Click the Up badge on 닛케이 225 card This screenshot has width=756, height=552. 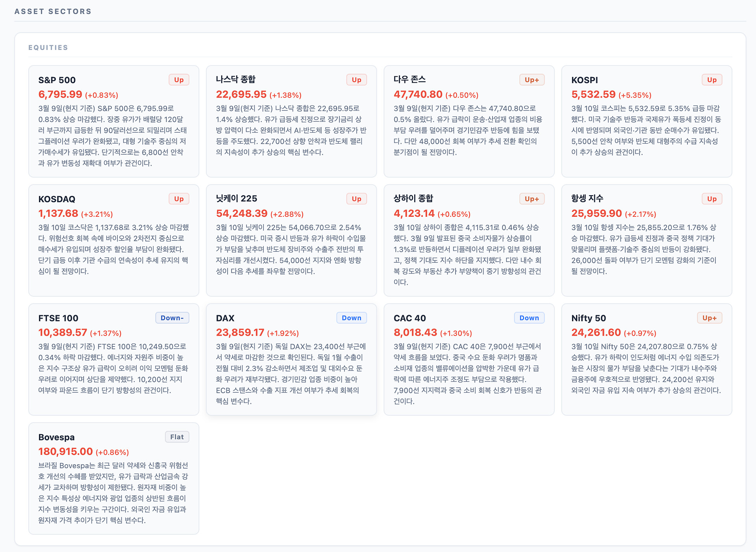pyautogui.click(x=356, y=199)
